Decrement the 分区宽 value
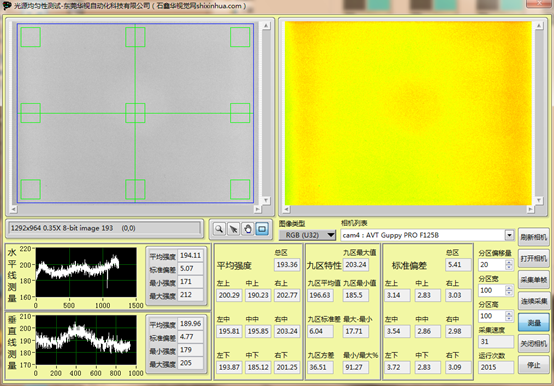The image size is (554, 386). tap(509, 293)
